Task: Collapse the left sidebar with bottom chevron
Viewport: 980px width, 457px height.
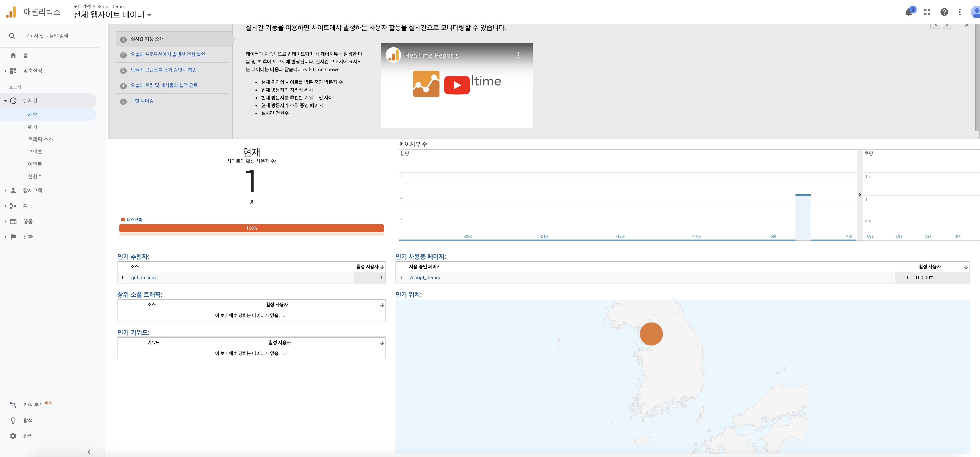Action: 89,452
